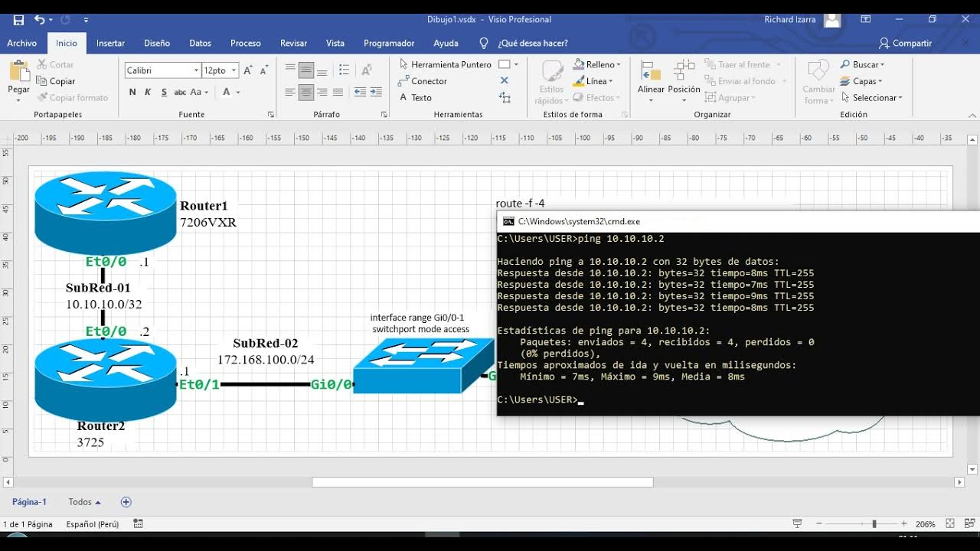The image size is (980, 551).
Task: Toggle underline S formatting
Action: click(x=164, y=92)
